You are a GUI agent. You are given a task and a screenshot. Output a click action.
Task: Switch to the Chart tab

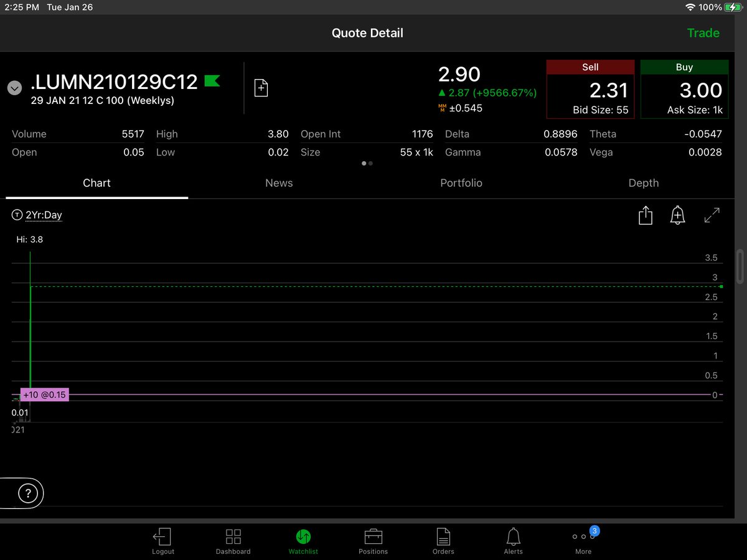pos(96,183)
